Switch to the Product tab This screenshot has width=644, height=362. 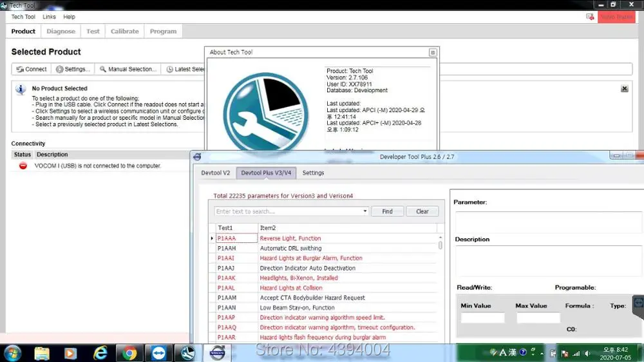coord(23,31)
